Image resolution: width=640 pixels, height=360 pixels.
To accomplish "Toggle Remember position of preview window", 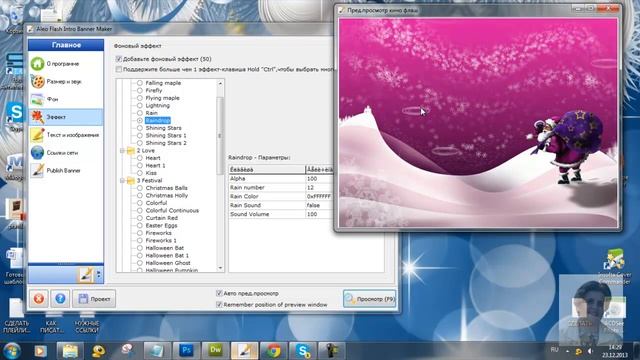I will 219,304.
